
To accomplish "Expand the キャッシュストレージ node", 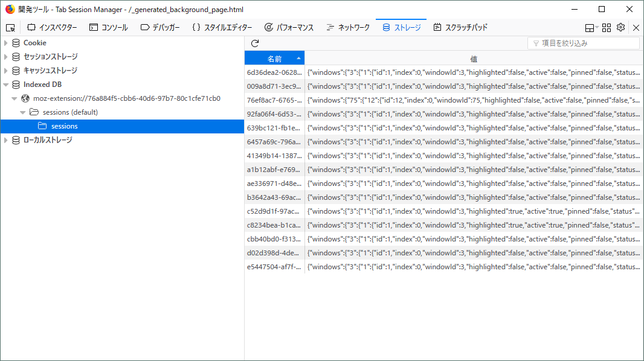I will click(x=6, y=71).
